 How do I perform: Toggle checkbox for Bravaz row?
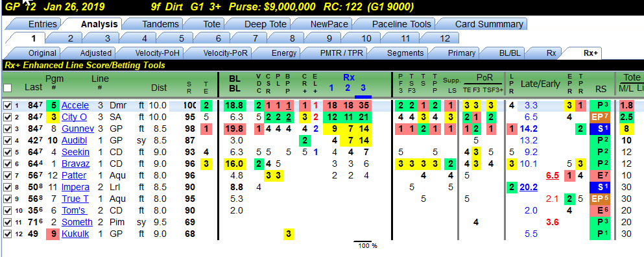coord(7,164)
